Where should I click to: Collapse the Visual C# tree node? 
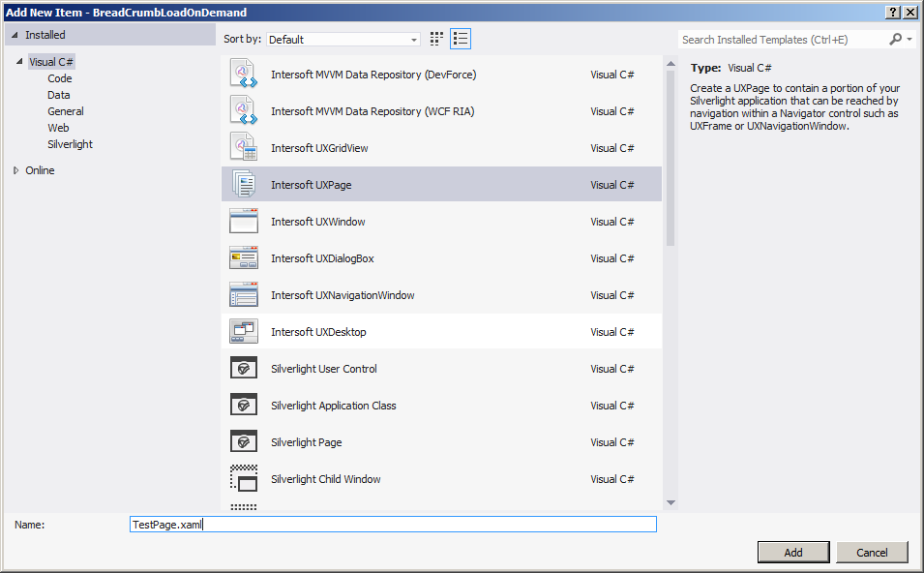[18, 61]
